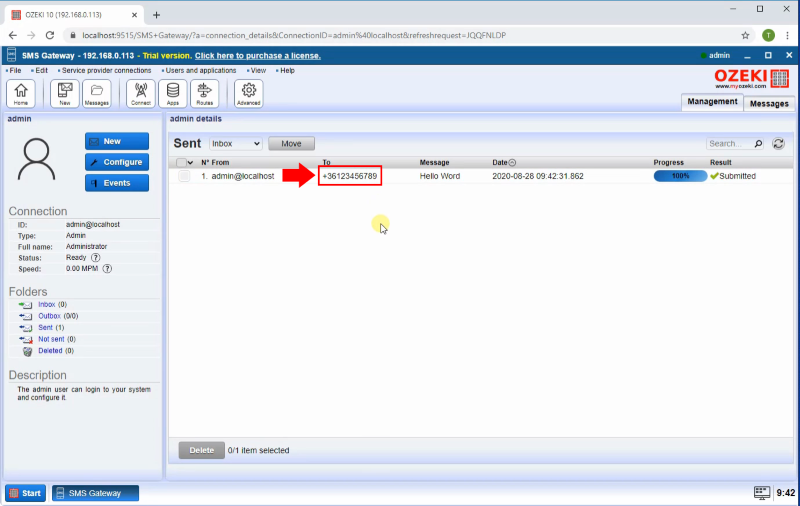Open the Service provider connections menu
The width and height of the screenshot is (800, 506).
[x=106, y=70]
